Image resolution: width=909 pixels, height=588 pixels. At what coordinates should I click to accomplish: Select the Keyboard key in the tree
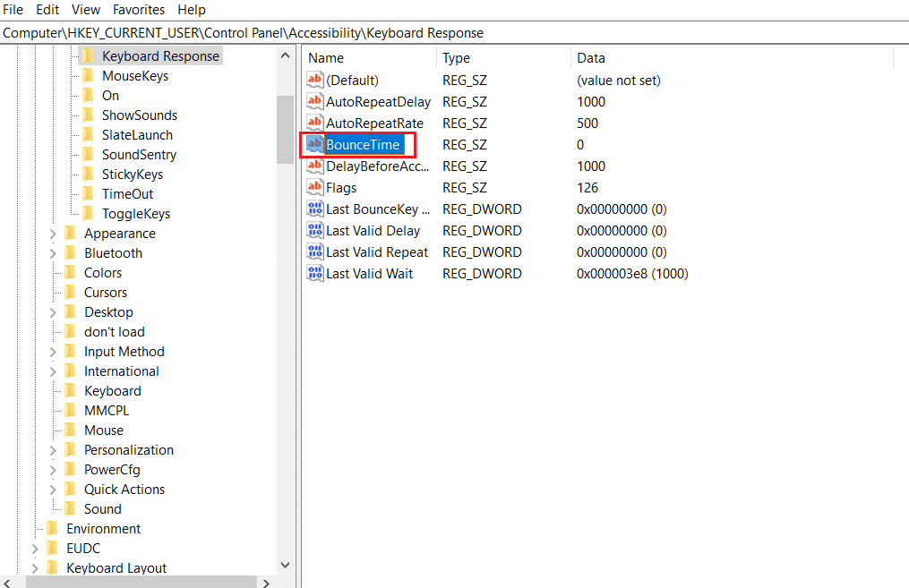click(x=113, y=391)
